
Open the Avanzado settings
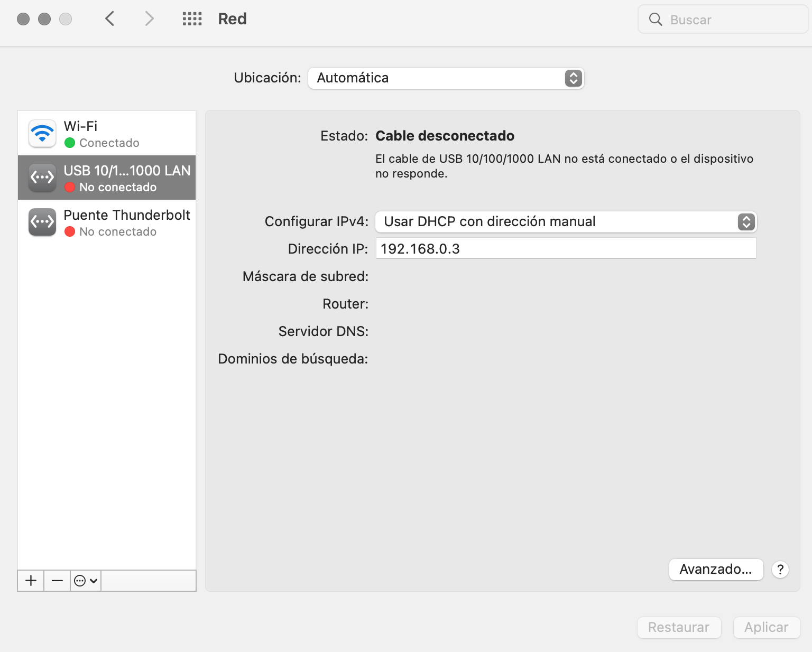[716, 570]
